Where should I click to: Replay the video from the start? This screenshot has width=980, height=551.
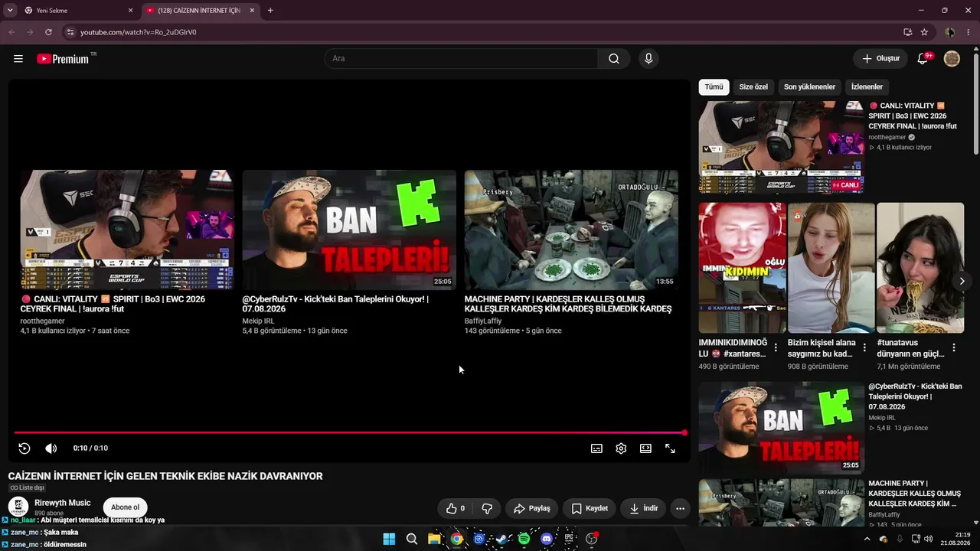24,448
